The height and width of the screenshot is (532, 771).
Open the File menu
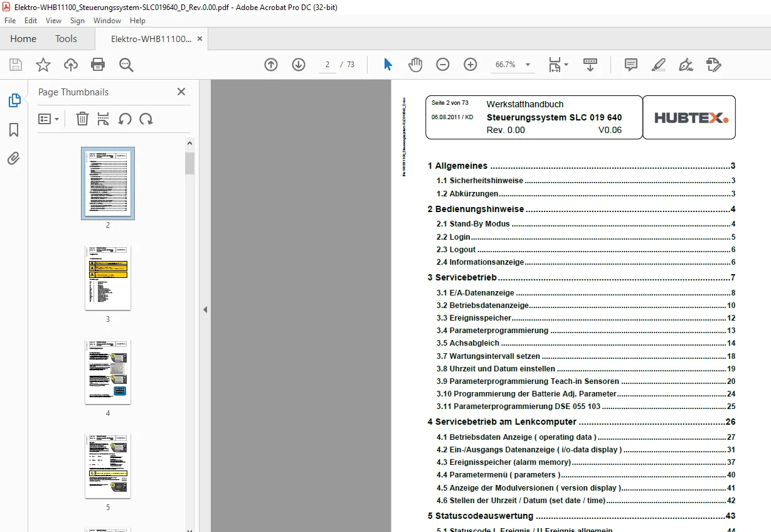pos(10,21)
